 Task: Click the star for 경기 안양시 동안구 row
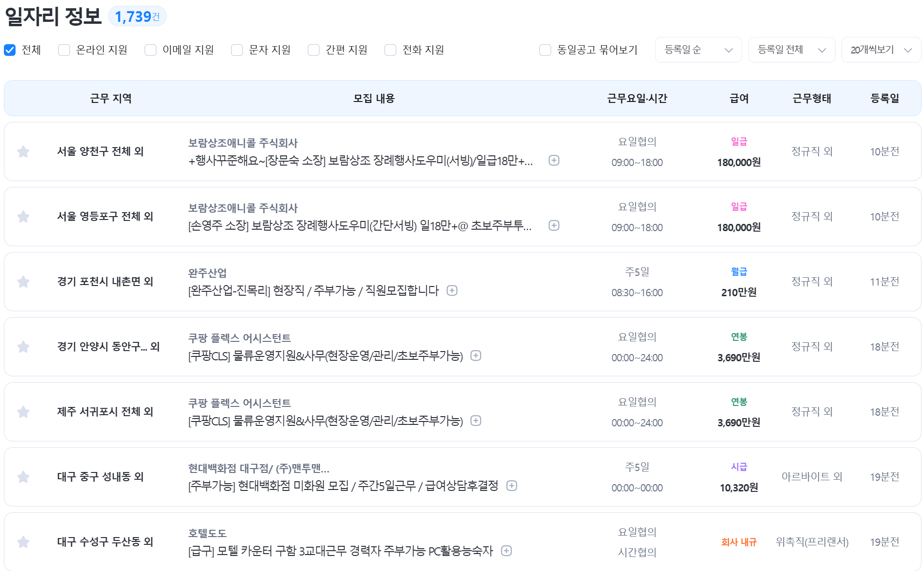tap(23, 347)
